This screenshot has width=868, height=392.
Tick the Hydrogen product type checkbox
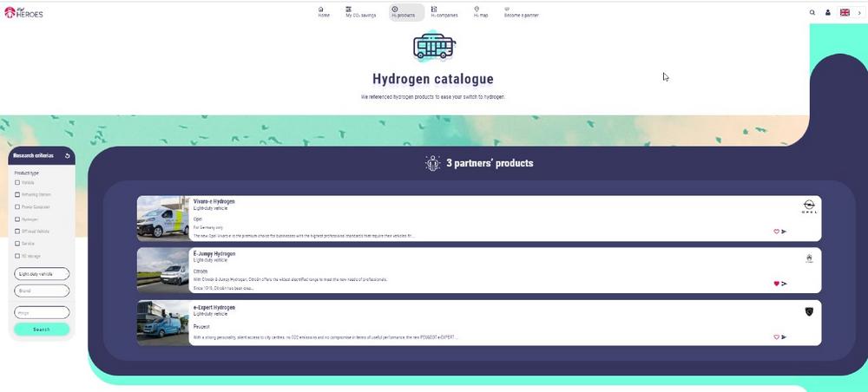pyautogui.click(x=18, y=219)
